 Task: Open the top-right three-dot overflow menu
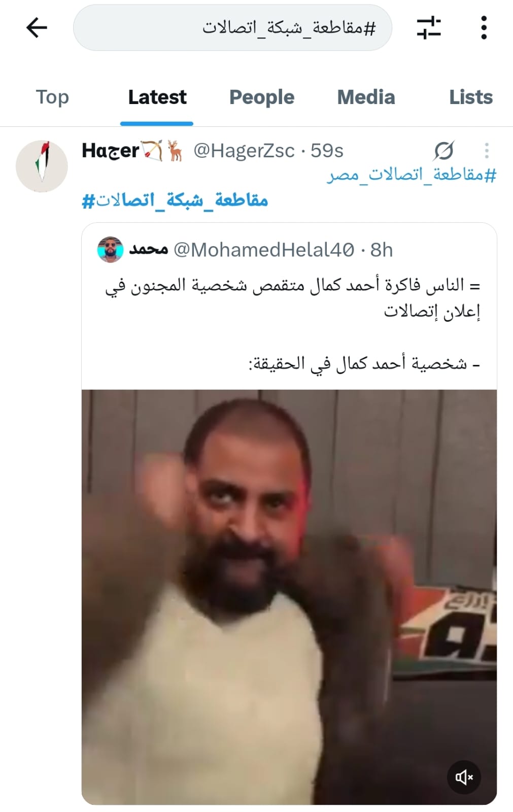point(484,27)
